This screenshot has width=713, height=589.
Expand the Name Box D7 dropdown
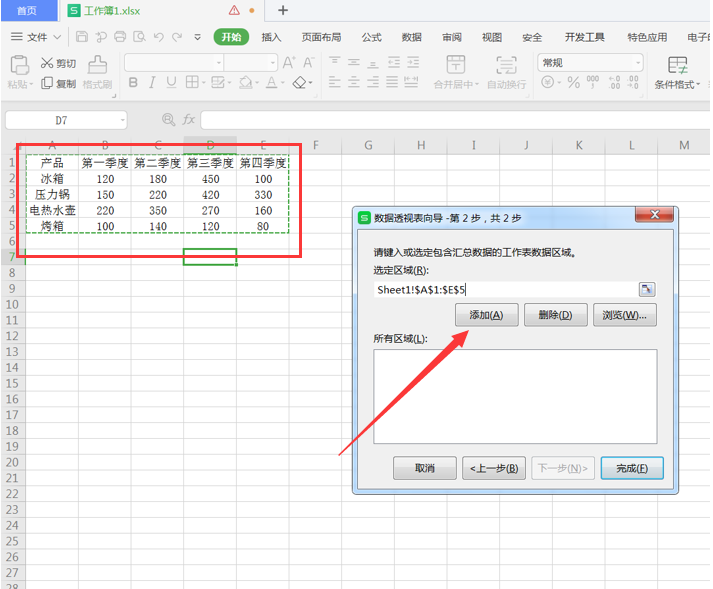pyautogui.click(x=122, y=120)
